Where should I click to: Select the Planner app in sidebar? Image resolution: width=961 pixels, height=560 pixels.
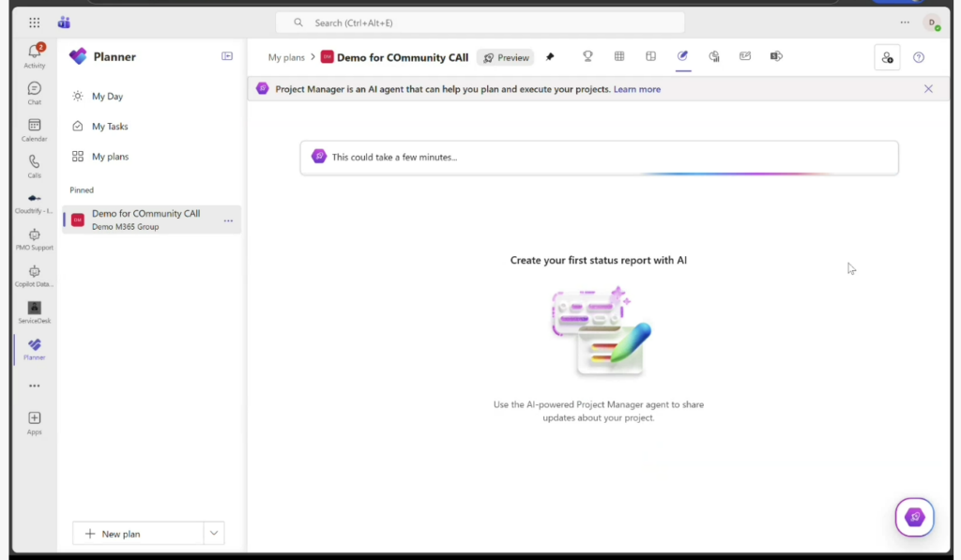point(35,349)
